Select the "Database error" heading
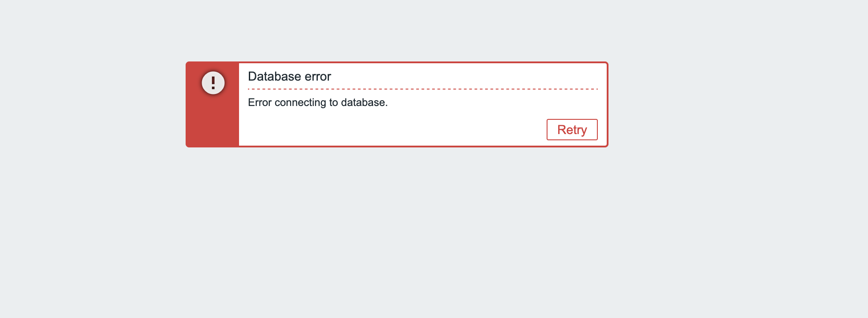868x318 pixels. 289,77
